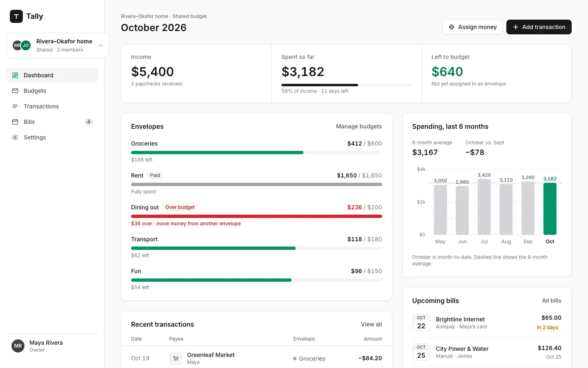Click the Assign money button
This screenshot has width=588, height=368.
click(x=472, y=27)
